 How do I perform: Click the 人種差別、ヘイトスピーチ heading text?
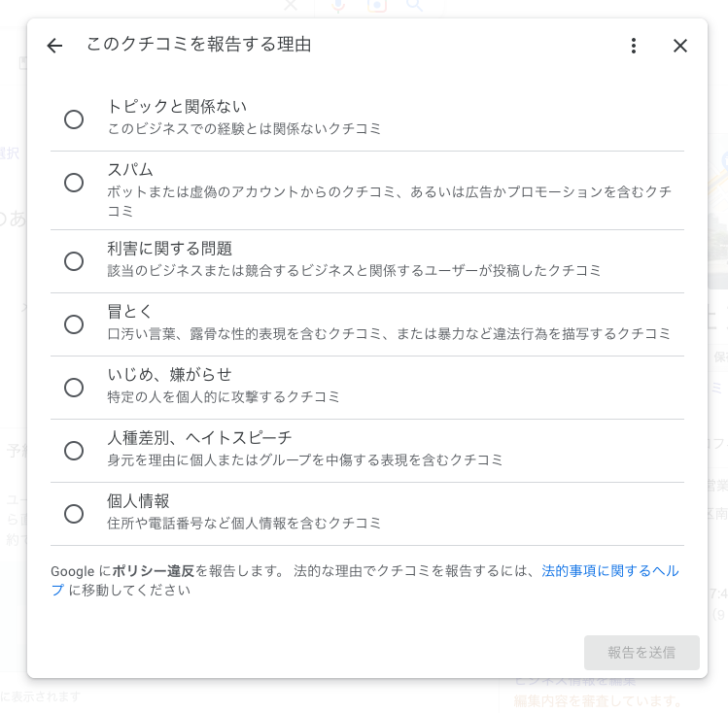point(199,438)
